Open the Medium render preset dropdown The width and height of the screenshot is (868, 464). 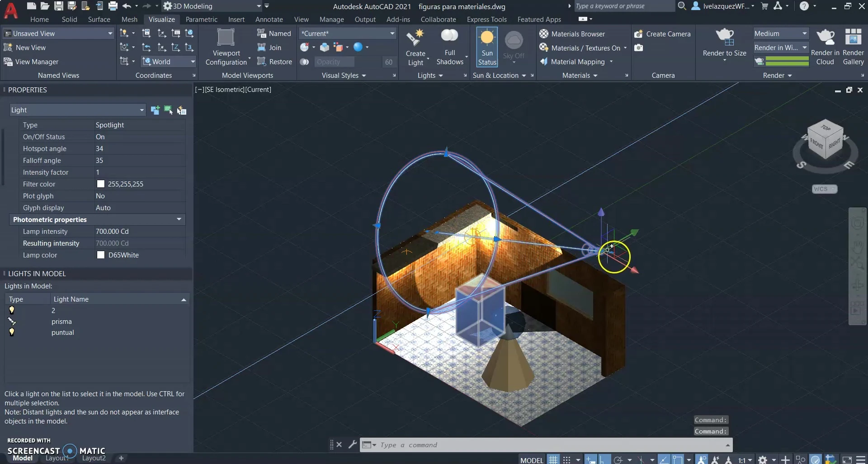click(780, 33)
